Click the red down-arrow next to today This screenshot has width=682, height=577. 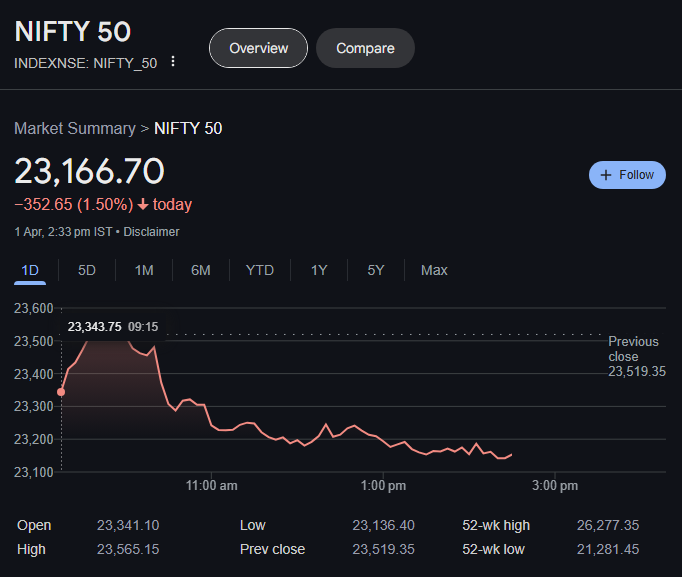(143, 204)
